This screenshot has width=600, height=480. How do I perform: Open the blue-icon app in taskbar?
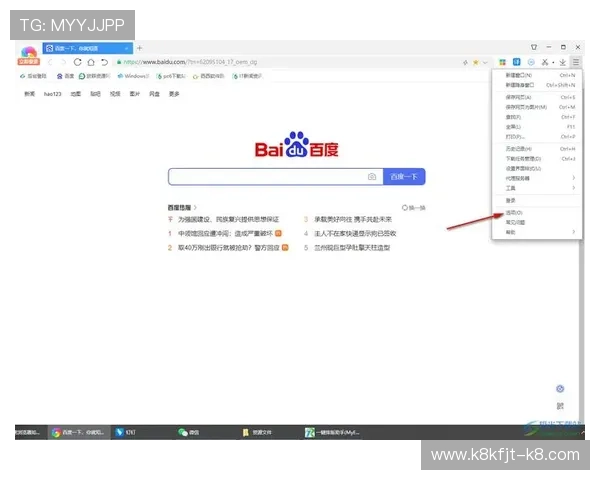126,432
